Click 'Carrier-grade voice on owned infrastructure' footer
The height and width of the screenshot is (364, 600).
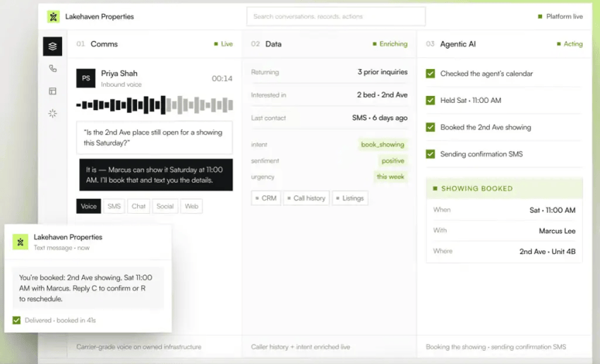[138, 347]
